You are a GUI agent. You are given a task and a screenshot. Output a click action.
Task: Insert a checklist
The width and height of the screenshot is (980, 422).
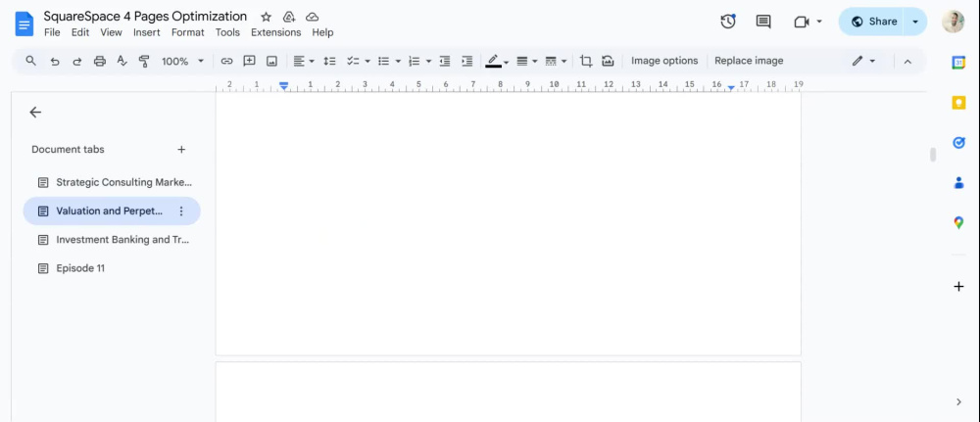click(x=353, y=61)
